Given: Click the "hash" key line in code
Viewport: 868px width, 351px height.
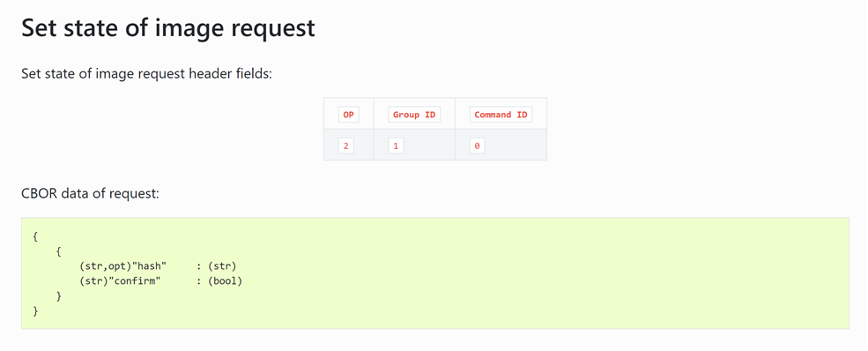Looking at the screenshot, I should (x=158, y=266).
